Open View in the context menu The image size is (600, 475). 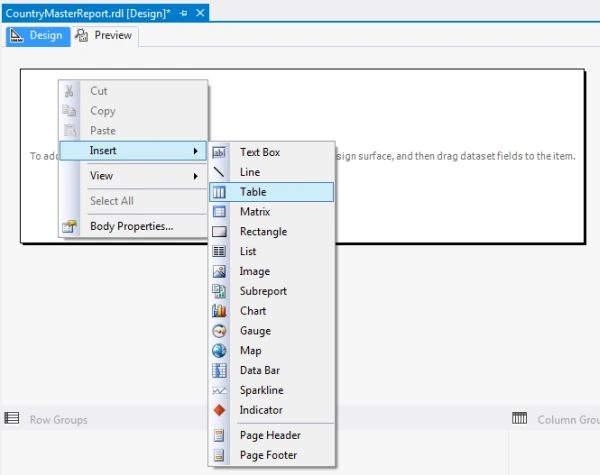point(133,176)
